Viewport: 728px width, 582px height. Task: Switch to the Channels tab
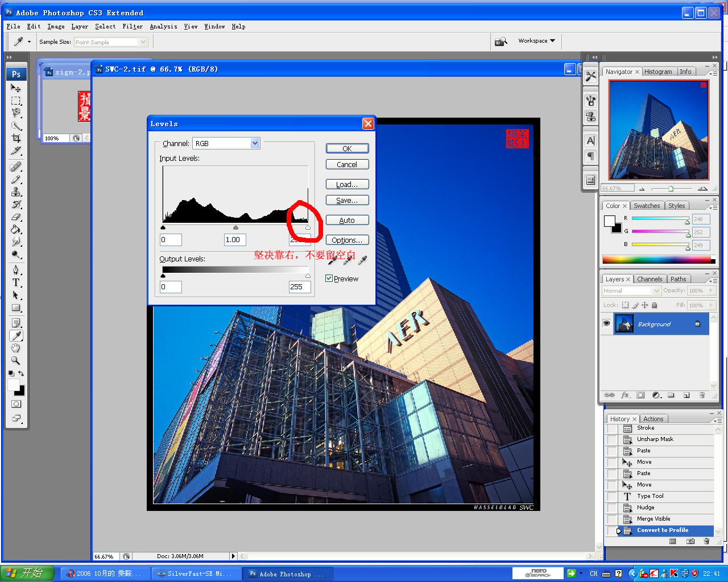click(x=650, y=279)
